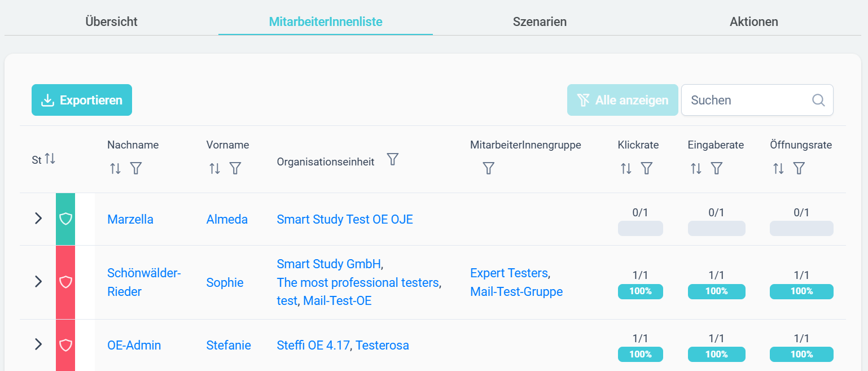Click Sophie's Klickrate 100% progress bar
This screenshot has width=868, height=371.
click(x=641, y=291)
